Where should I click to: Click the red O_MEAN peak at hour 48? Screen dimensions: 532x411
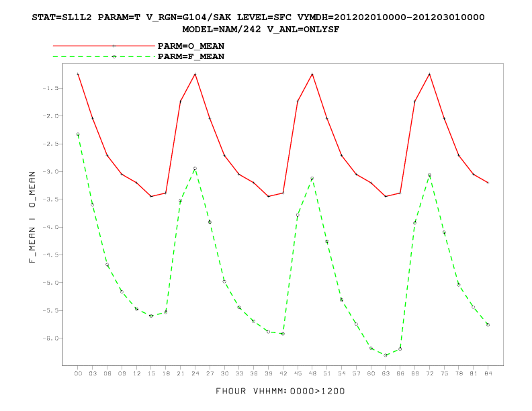pos(312,74)
